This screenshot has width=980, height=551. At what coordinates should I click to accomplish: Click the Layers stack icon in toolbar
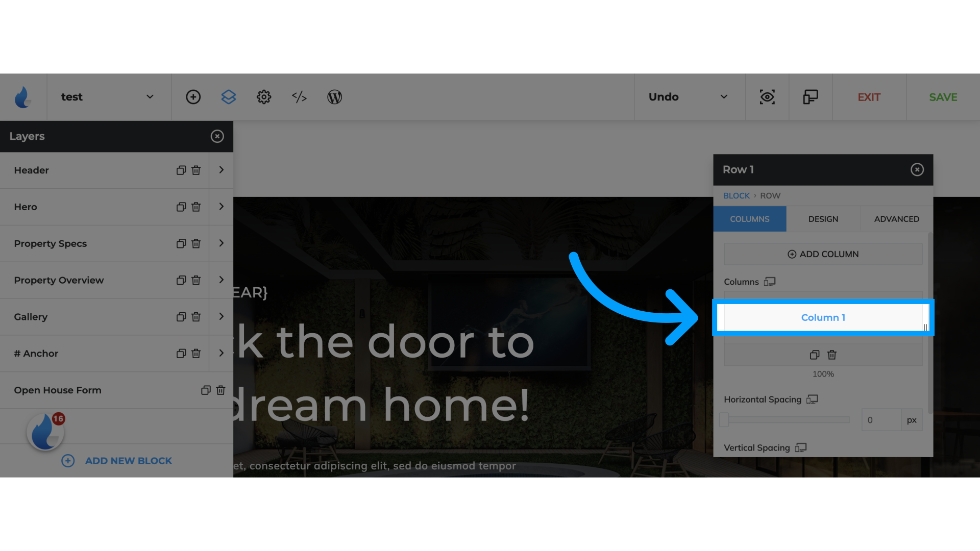[x=228, y=97]
